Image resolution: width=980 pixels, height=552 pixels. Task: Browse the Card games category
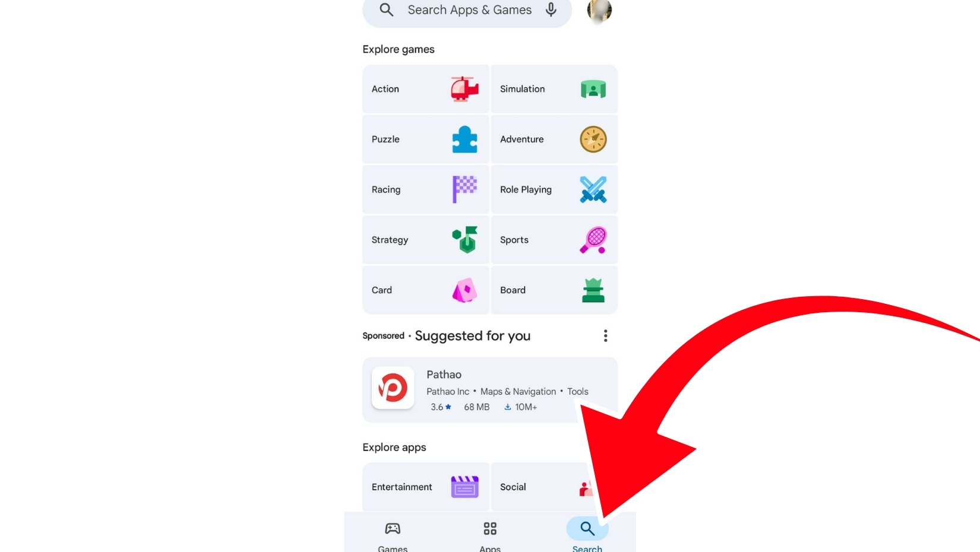426,290
